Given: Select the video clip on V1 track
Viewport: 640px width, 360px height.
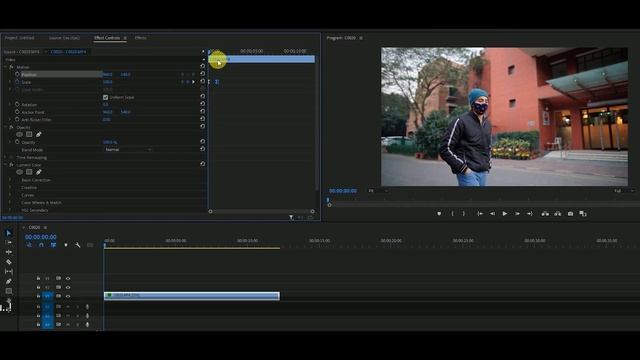Looking at the screenshot, I should point(192,296).
